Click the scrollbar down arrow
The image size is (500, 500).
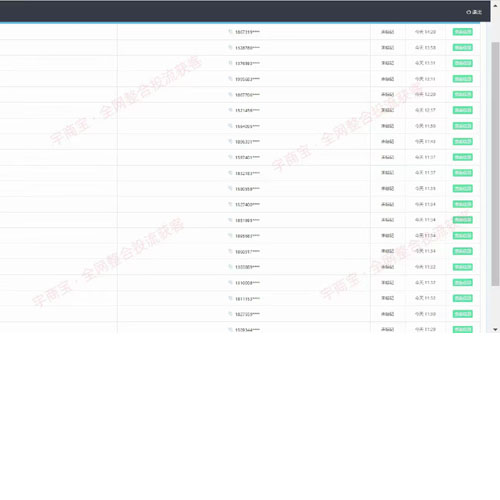(495, 329)
